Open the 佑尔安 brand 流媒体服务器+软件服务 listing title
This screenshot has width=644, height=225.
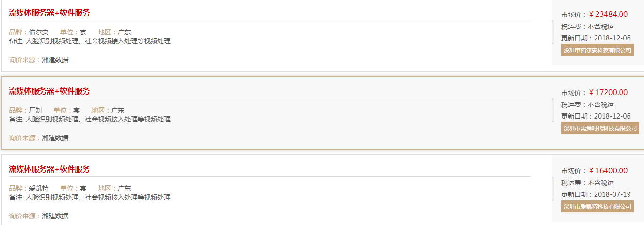click(49, 13)
